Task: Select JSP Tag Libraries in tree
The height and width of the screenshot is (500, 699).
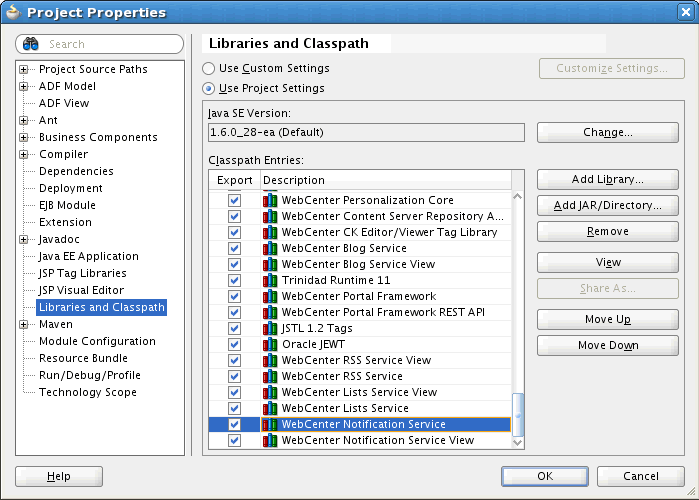Action: (82, 273)
